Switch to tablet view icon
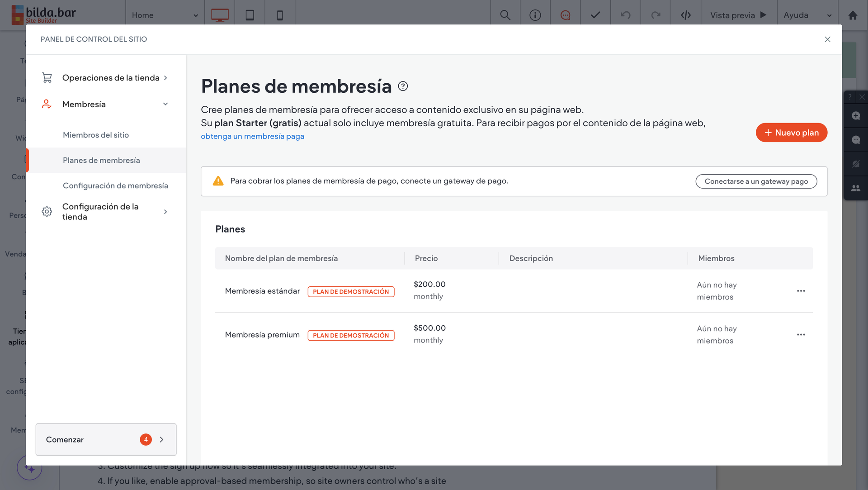The height and width of the screenshot is (490, 868). pyautogui.click(x=250, y=15)
